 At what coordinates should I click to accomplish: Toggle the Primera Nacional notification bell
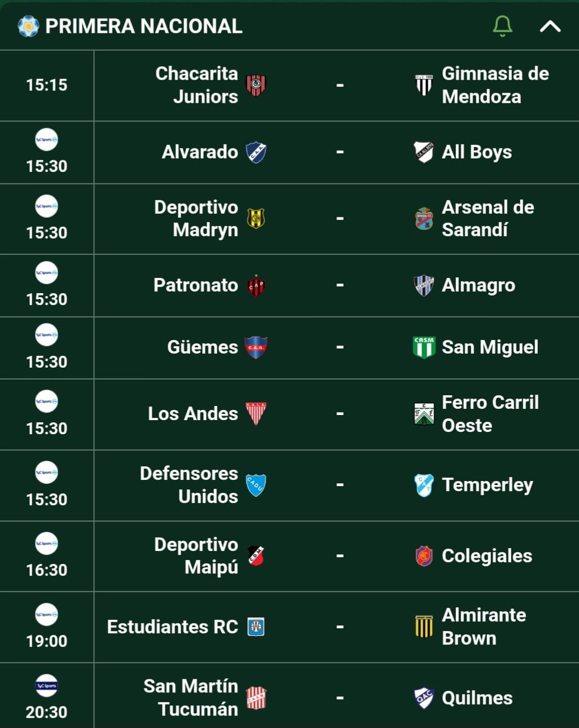(502, 26)
